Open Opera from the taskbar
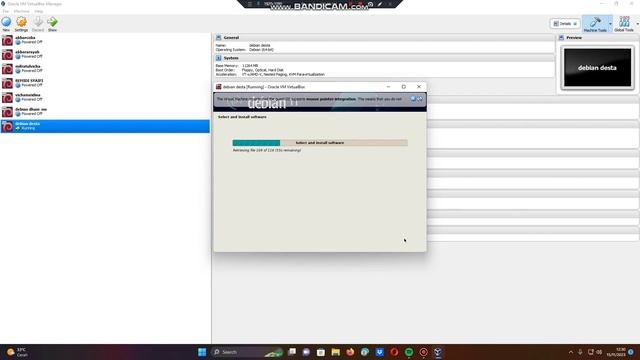This screenshot has width=640, height=360. 394,352
